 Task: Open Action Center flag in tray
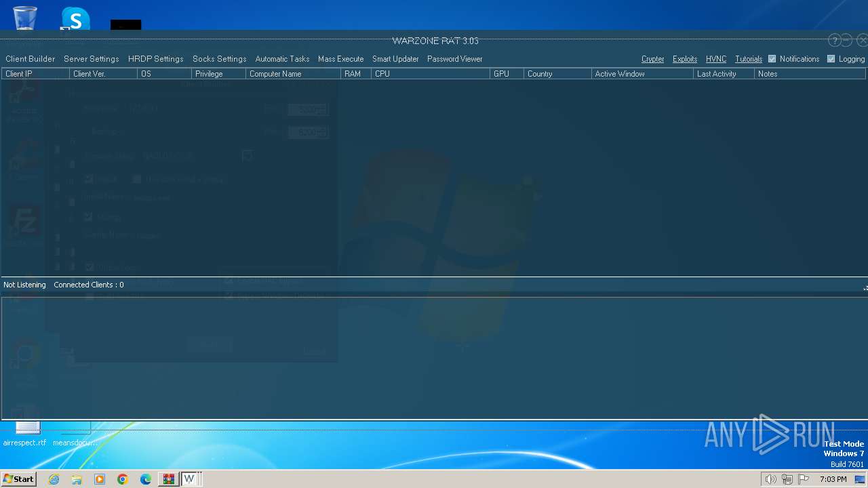[x=804, y=479]
